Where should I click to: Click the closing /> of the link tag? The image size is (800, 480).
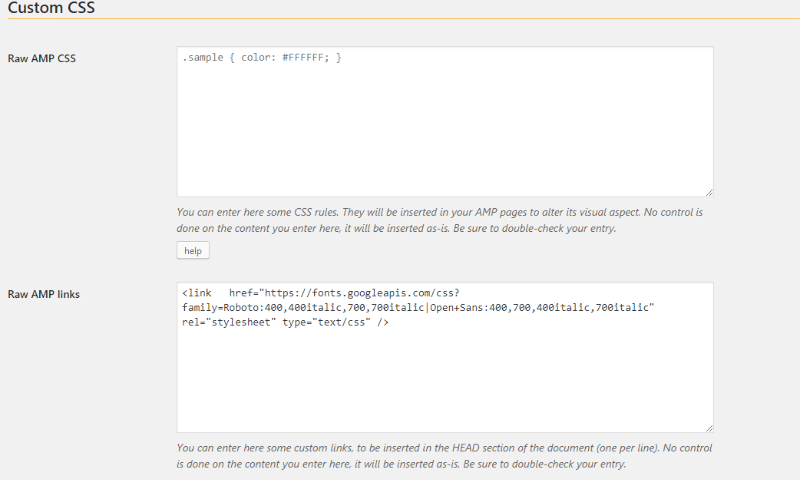[x=383, y=322]
